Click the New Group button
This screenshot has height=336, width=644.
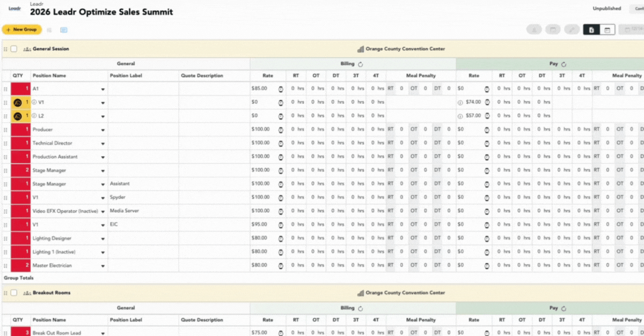click(21, 29)
